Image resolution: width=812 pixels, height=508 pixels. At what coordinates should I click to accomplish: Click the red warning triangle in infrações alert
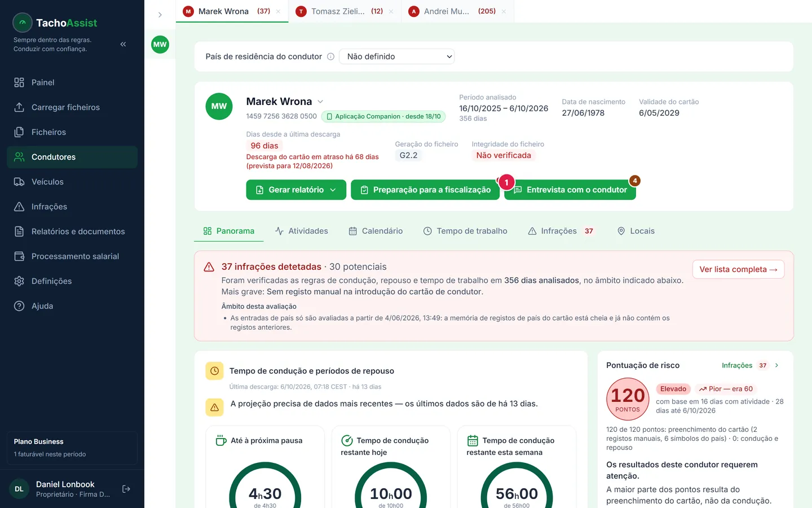click(209, 267)
